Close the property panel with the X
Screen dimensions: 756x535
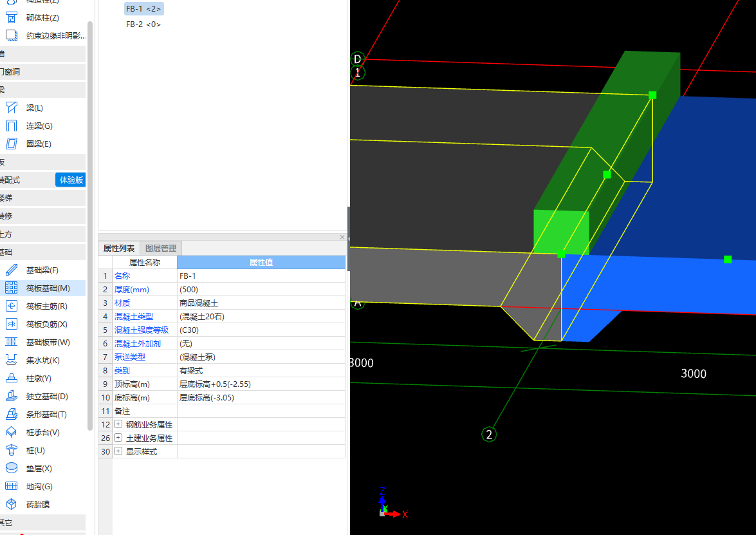coord(342,237)
